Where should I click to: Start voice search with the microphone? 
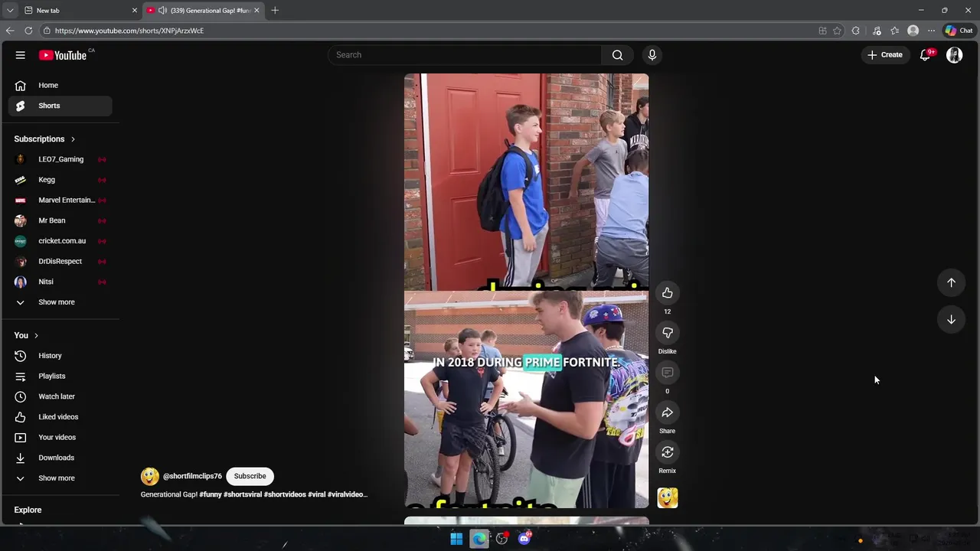click(652, 55)
